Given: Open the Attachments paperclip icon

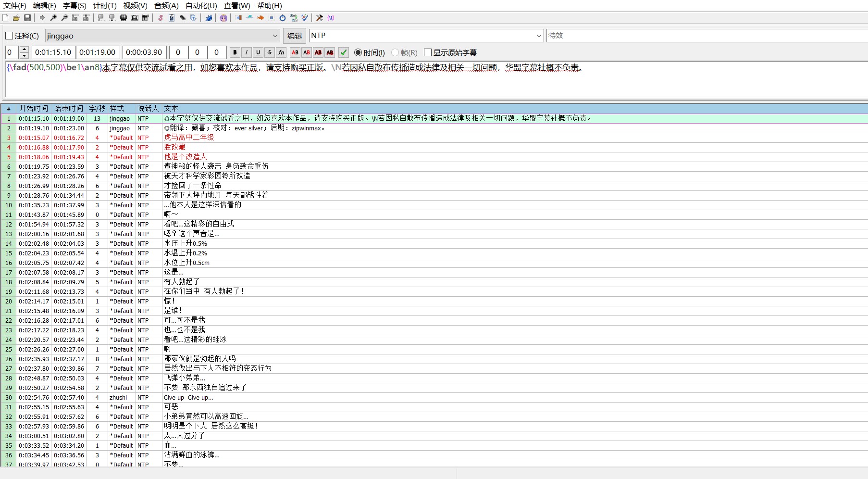Looking at the screenshot, I should tap(183, 18).
